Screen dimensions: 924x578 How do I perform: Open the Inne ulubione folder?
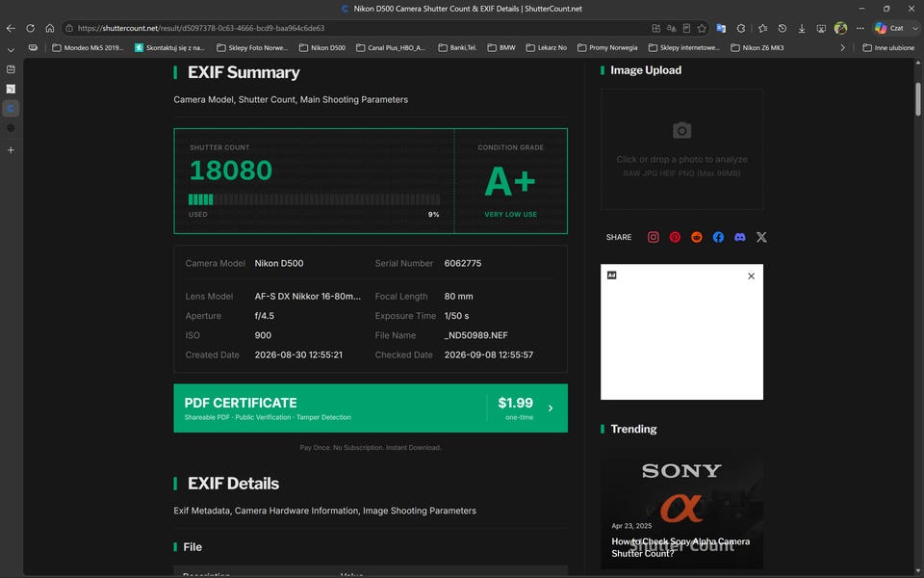[888, 48]
